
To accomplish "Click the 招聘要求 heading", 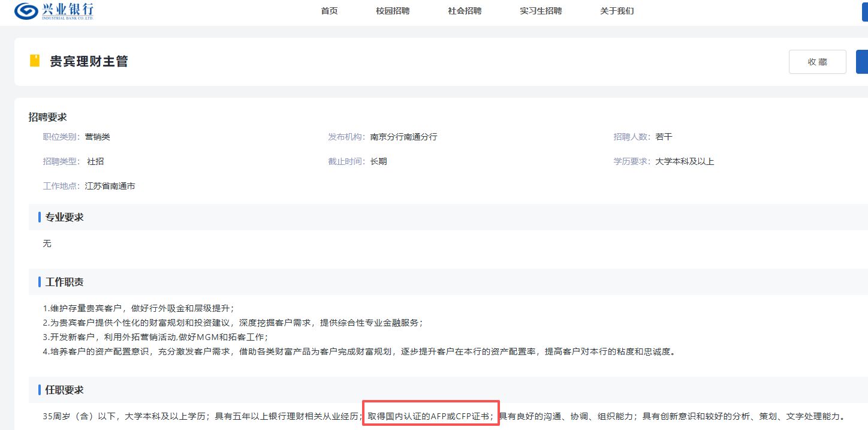I will [48, 117].
